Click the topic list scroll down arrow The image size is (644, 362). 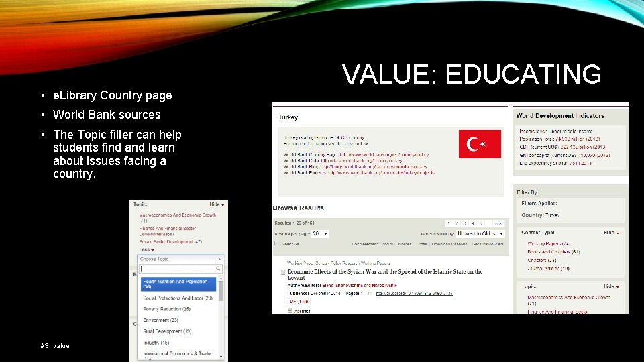click(221, 356)
